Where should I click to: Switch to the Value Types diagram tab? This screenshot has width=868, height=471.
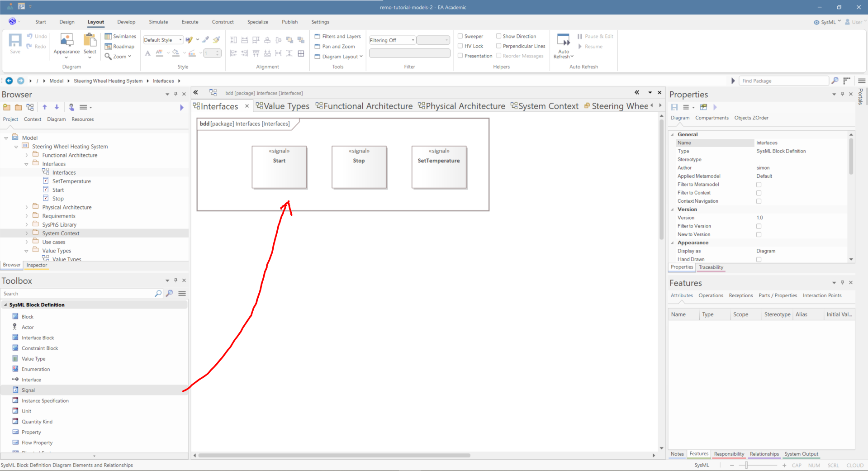[286, 106]
